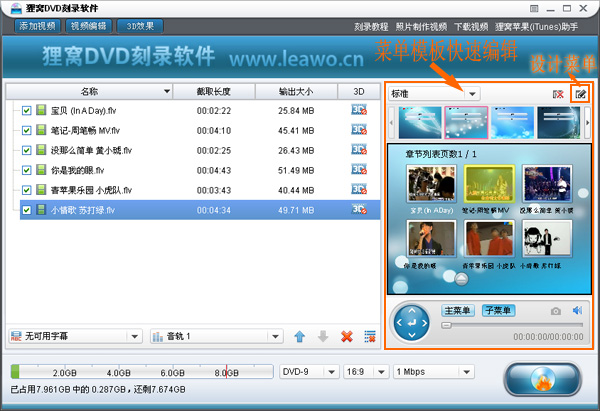
Task: Select the pink-bordered second template thumbnail
Action: click(466, 123)
